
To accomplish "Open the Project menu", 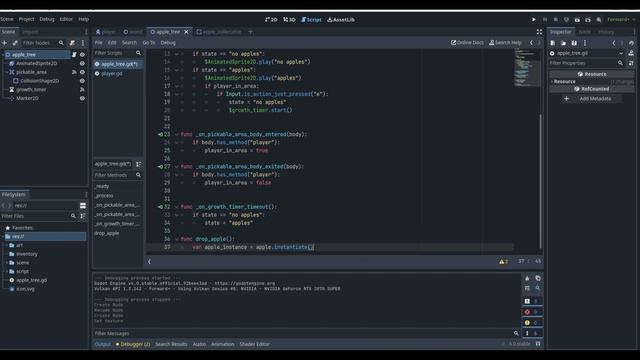I will (26, 19).
